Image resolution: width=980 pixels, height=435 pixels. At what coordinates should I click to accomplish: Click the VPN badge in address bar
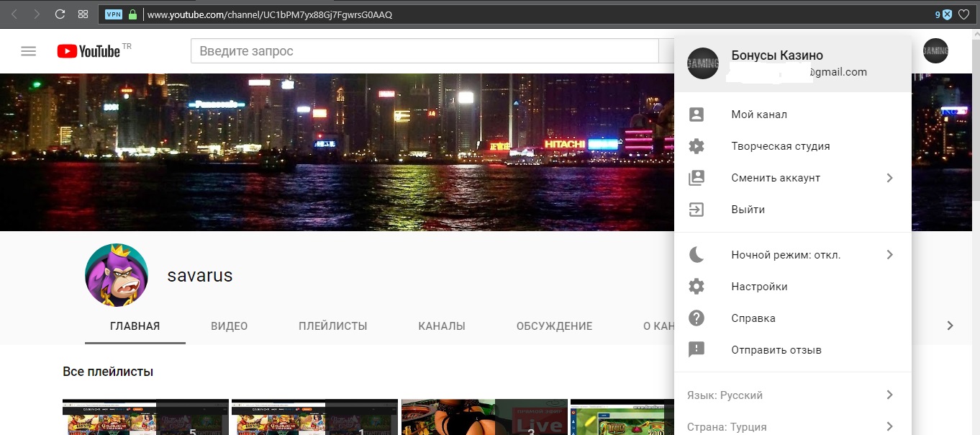click(x=114, y=14)
